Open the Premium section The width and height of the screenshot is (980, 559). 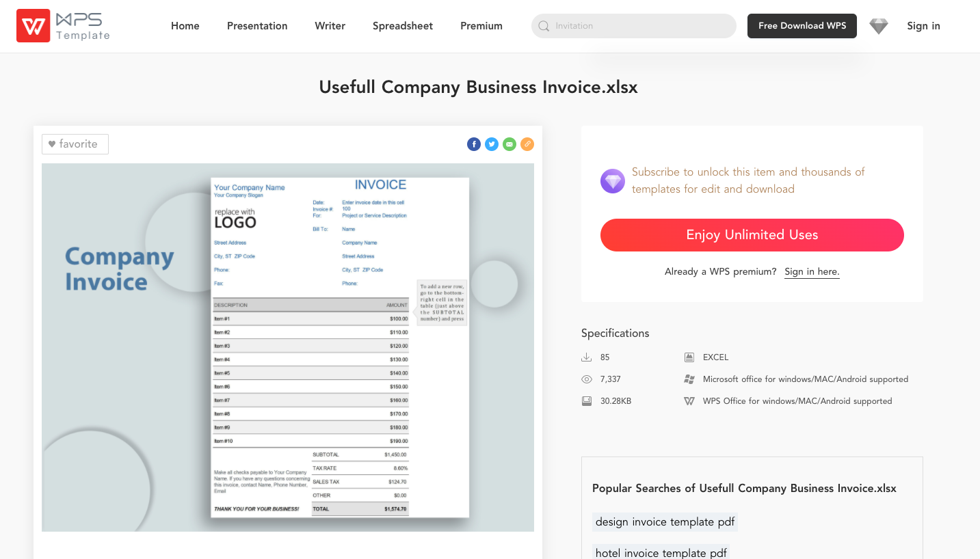pyautogui.click(x=481, y=26)
